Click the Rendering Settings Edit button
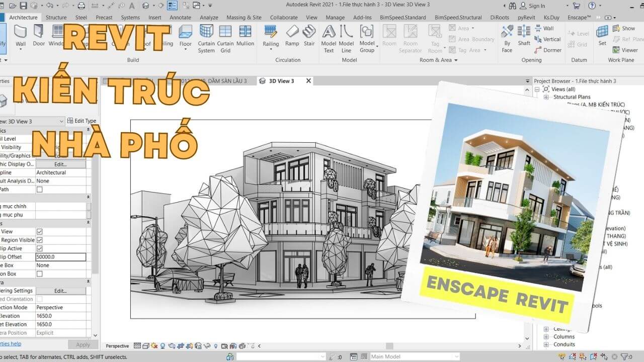Image resolution: width=644 pixels, height=362 pixels. (x=60, y=291)
